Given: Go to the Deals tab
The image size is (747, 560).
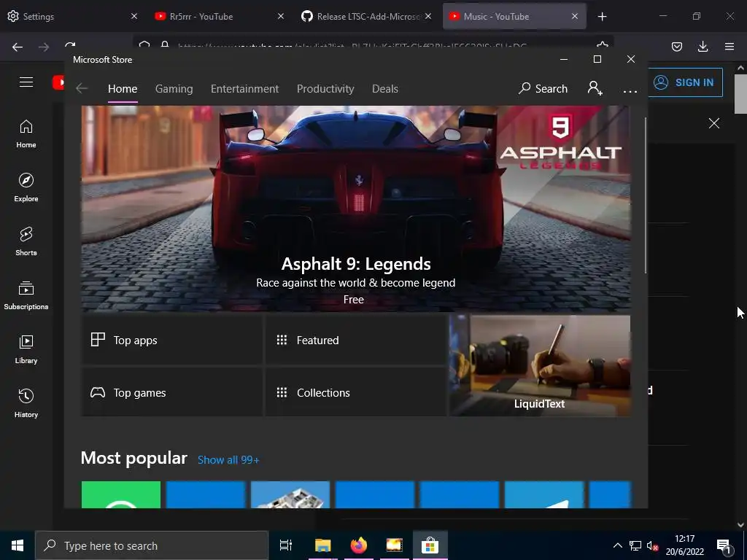Looking at the screenshot, I should click(x=385, y=89).
